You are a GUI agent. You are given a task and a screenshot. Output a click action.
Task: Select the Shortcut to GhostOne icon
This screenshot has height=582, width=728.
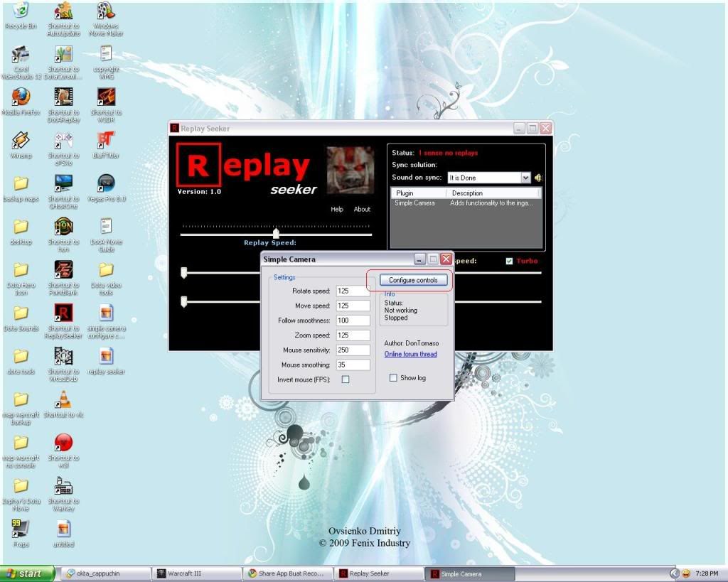click(x=63, y=192)
